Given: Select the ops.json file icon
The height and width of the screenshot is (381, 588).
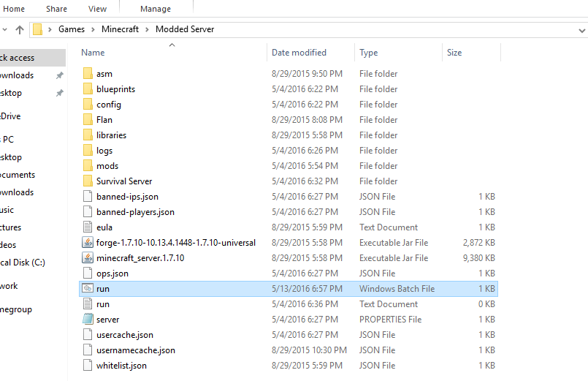Looking at the screenshot, I should (88, 274).
